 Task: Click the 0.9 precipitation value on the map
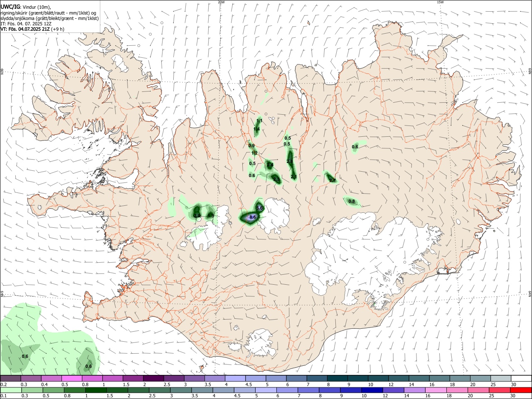(251, 145)
